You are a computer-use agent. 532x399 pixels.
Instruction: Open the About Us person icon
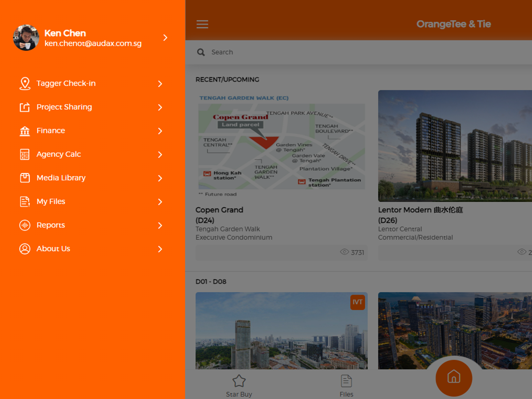point(25,249)
